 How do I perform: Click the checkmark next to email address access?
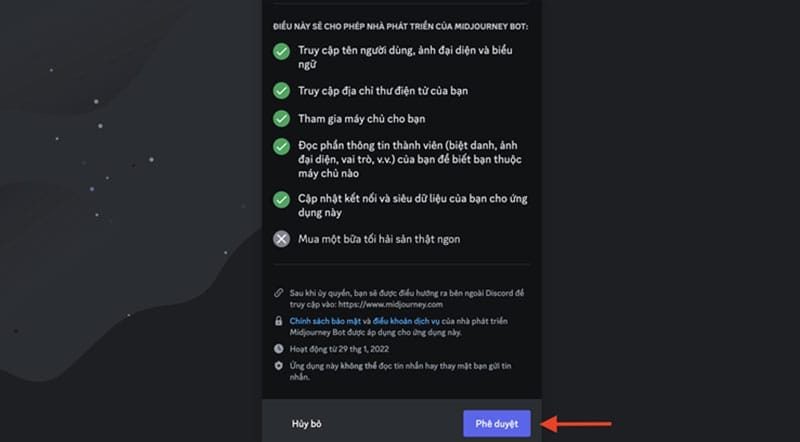pos(281,91)
